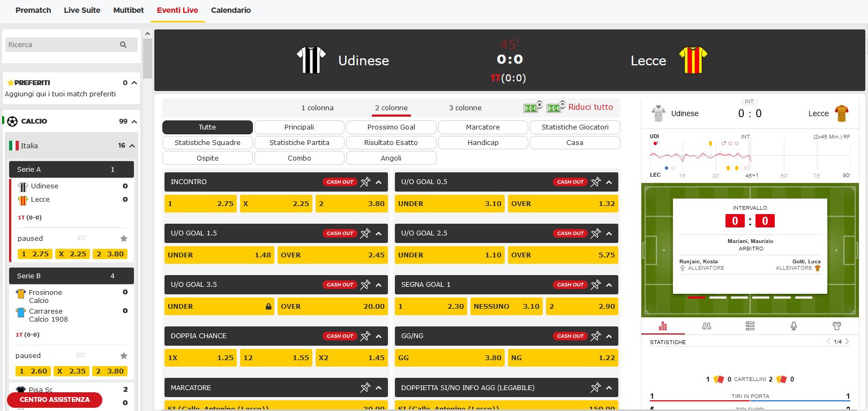Viewport: 868px width, 411px height.
Task: Click the search magnifier icon
Action: pyautogui.click(x=123, y=45)
